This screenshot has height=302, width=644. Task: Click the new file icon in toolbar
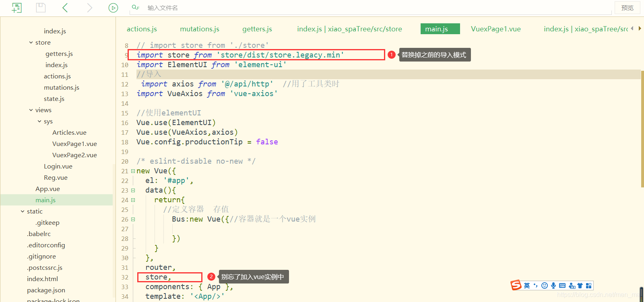[17, 8]
